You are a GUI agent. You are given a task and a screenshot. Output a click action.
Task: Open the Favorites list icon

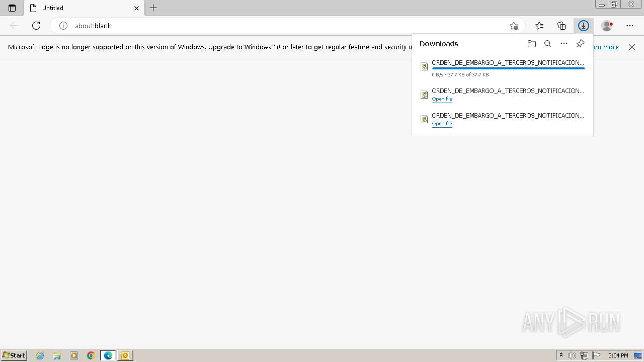(x=539, y=26)
